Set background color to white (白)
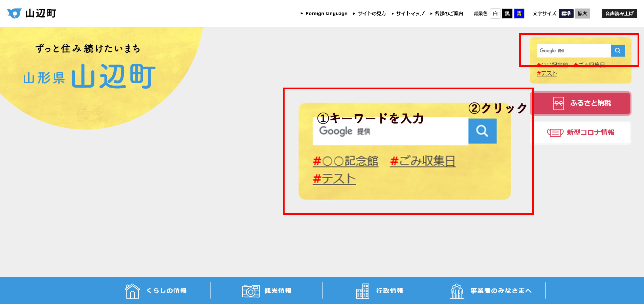This screenshot has height=304, width=644. click(x=495, y=14)
